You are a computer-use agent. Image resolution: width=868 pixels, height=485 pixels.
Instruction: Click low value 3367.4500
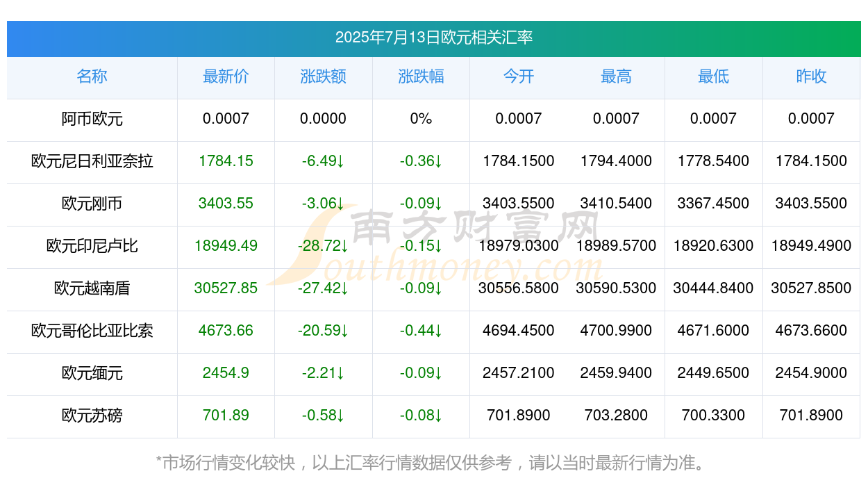tap(713, 204)
